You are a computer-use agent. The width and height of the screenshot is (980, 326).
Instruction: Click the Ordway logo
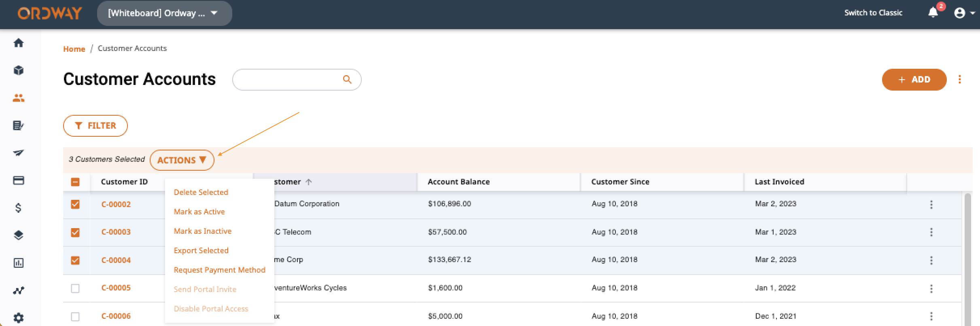[x=50, y=13]
